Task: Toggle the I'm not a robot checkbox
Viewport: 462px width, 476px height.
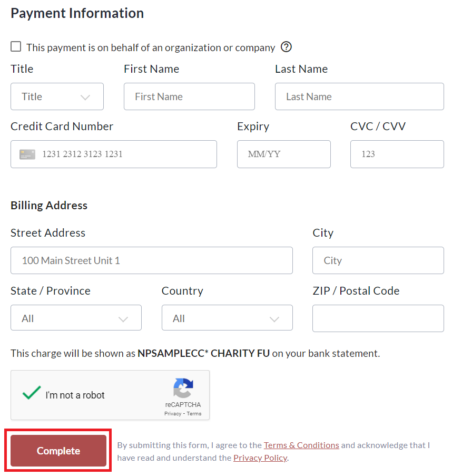Action: click(x=32, y=393)
